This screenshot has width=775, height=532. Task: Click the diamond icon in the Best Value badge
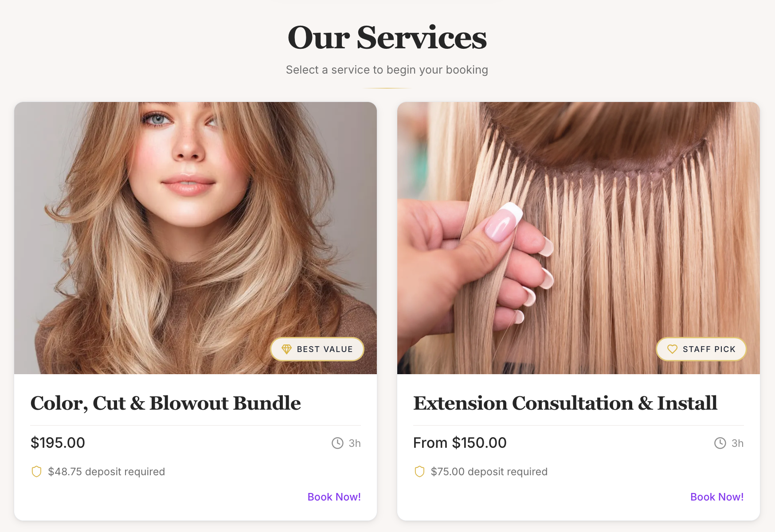(286, 349)
